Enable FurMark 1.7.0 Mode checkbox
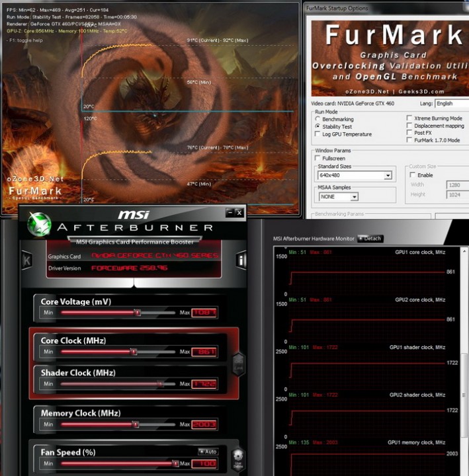 coord(409,140)
